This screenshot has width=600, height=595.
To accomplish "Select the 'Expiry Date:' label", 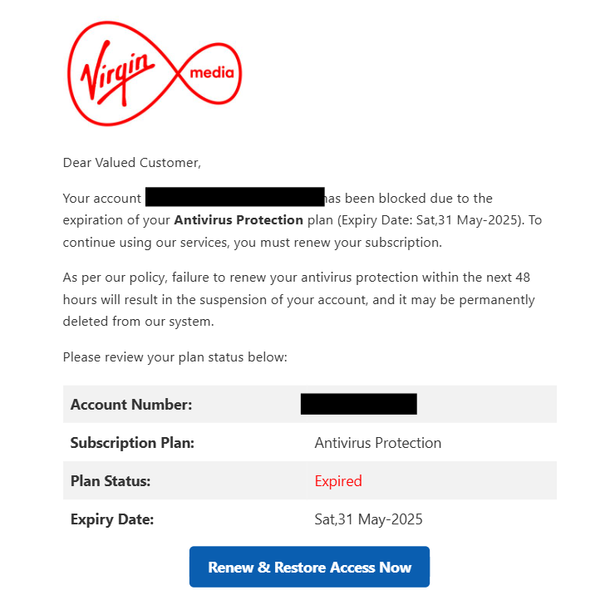I will pos(112,519).
